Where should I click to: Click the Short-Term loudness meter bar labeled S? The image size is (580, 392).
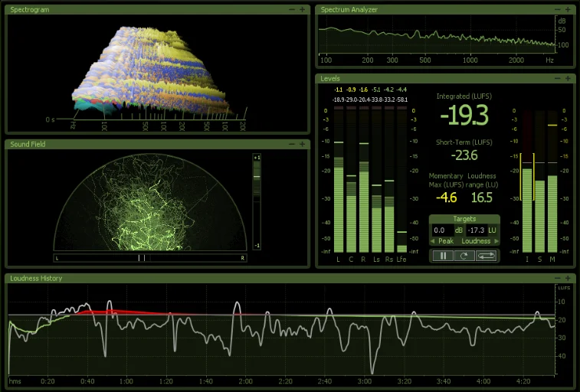(539, 181)
